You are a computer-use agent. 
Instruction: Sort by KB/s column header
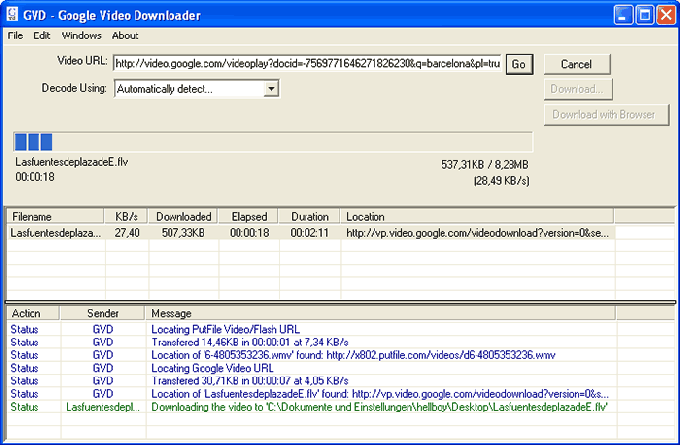click(126, 216)
